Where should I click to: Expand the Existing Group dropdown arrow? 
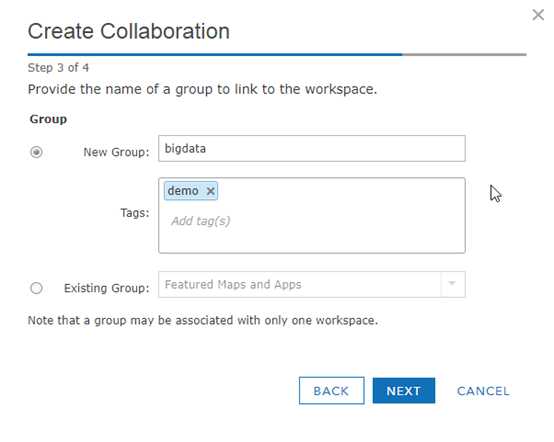452,284
